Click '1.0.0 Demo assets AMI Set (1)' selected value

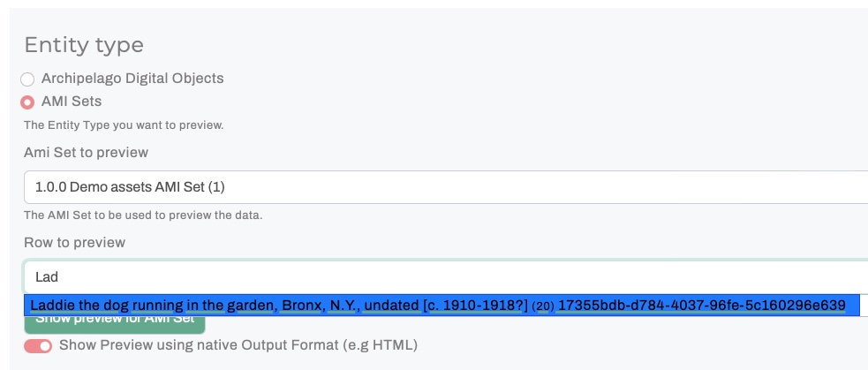point(131,187)
